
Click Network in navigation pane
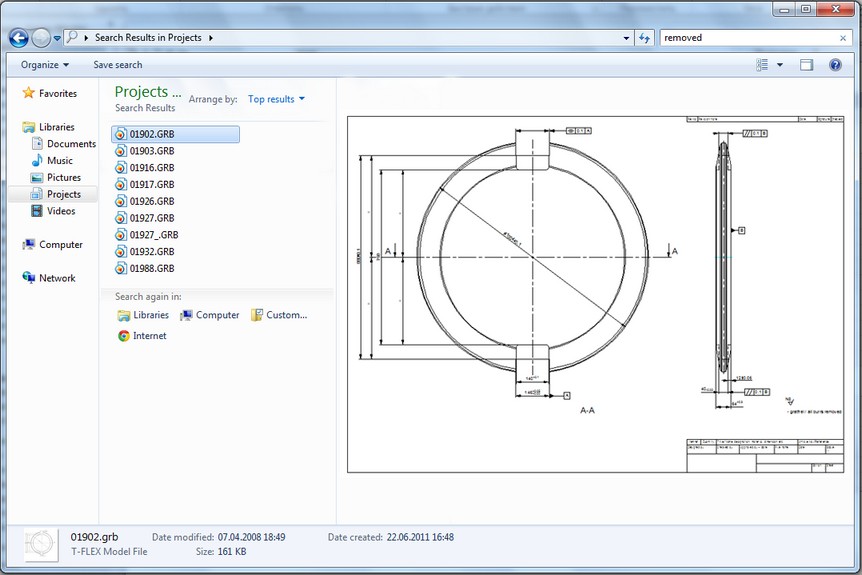coord(57,278)
